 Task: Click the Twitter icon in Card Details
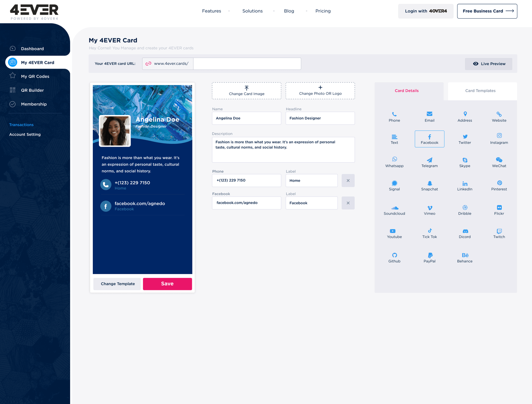(x=465, y=139)
